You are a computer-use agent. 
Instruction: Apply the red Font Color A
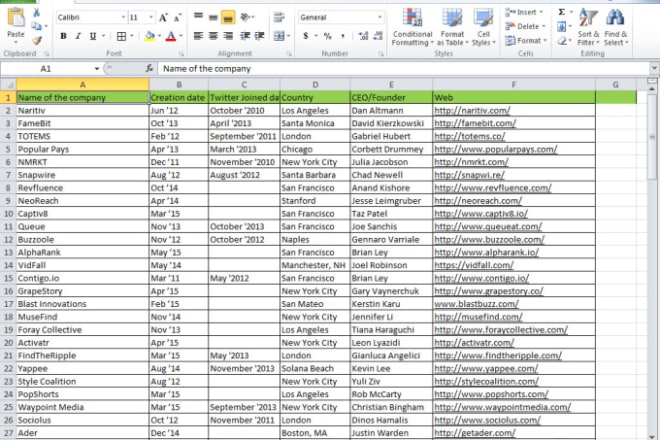coord(170,36)
